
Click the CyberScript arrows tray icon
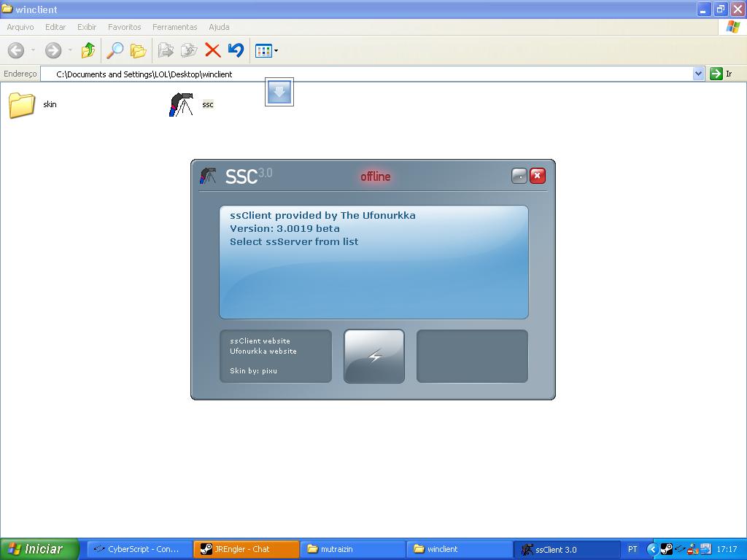tap(680, 549)
